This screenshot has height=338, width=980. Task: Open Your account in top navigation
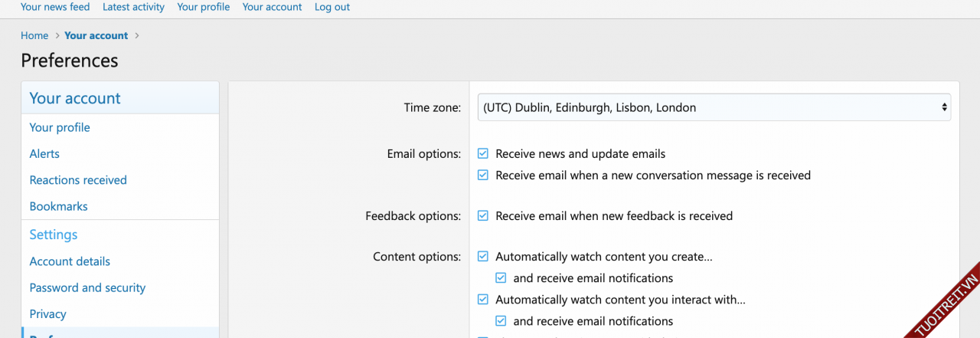(x=272, y=7)
